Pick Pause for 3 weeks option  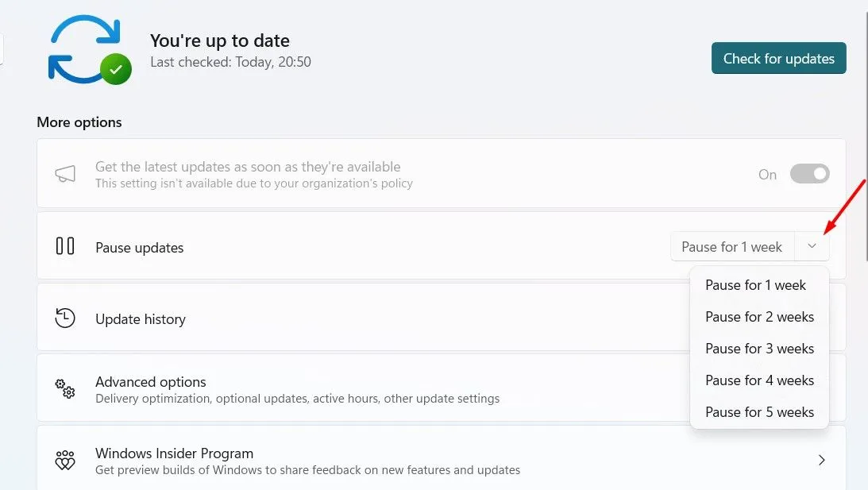(759, 349)
